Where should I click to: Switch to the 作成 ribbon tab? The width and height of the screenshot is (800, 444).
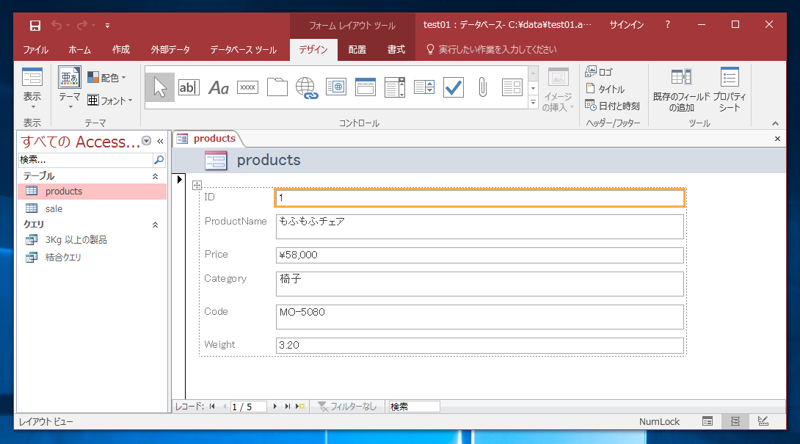tap(121, 50)
